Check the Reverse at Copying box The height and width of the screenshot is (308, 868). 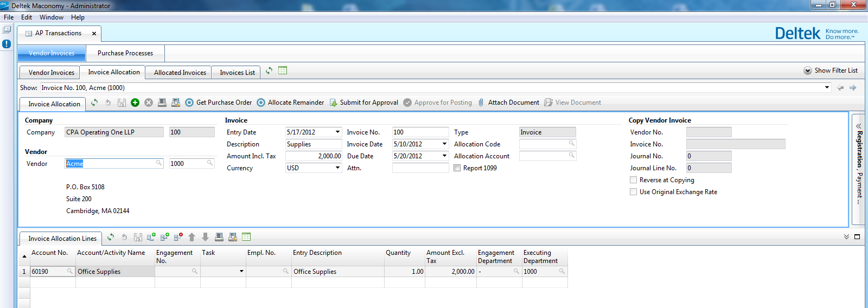tap(633, 180)
